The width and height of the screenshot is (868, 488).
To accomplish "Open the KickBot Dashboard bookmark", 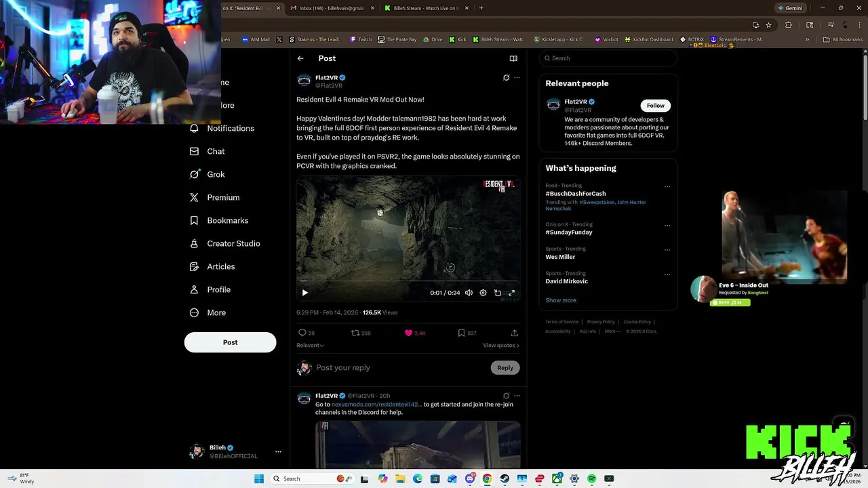I will tap(648, 39).
